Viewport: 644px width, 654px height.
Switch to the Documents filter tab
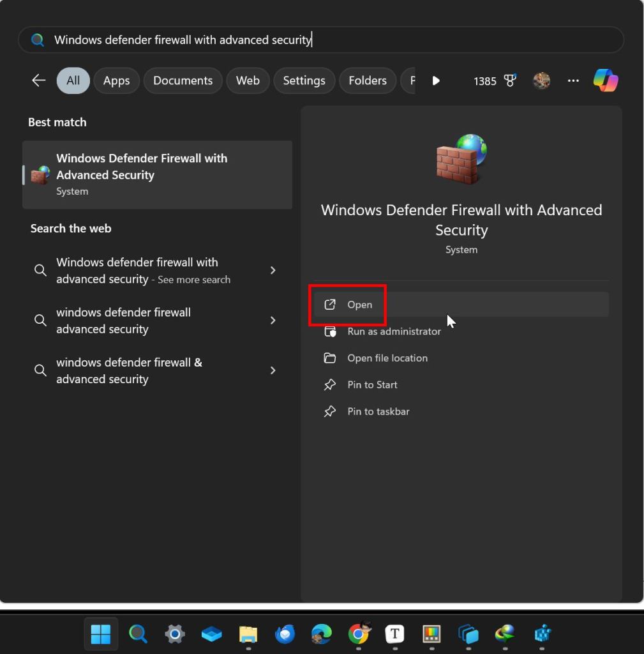(x=183, y=80)
